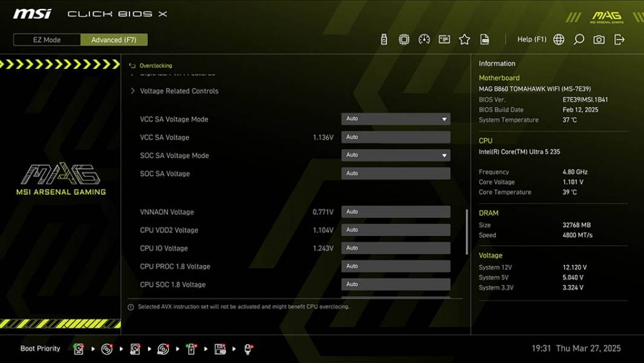The height and width of the screenshot is (363, 644).
Task: Click the 1.243V CPU IO reading
Action: point(323,248)
